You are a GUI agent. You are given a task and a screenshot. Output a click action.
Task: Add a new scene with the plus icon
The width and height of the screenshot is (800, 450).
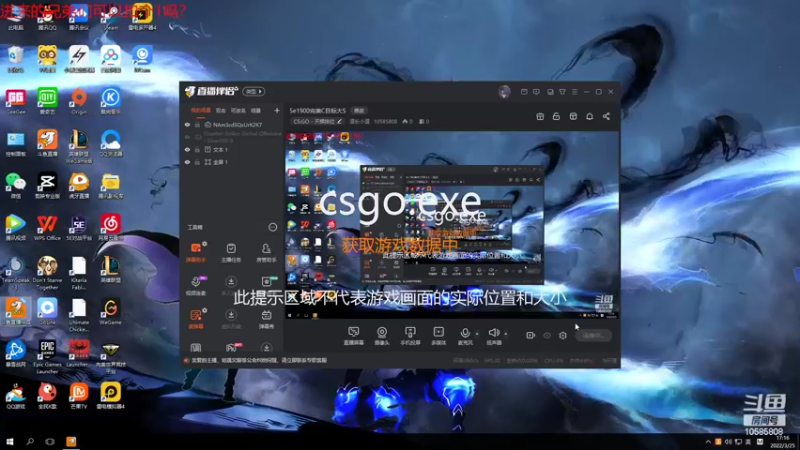click(x=277, y=110)
